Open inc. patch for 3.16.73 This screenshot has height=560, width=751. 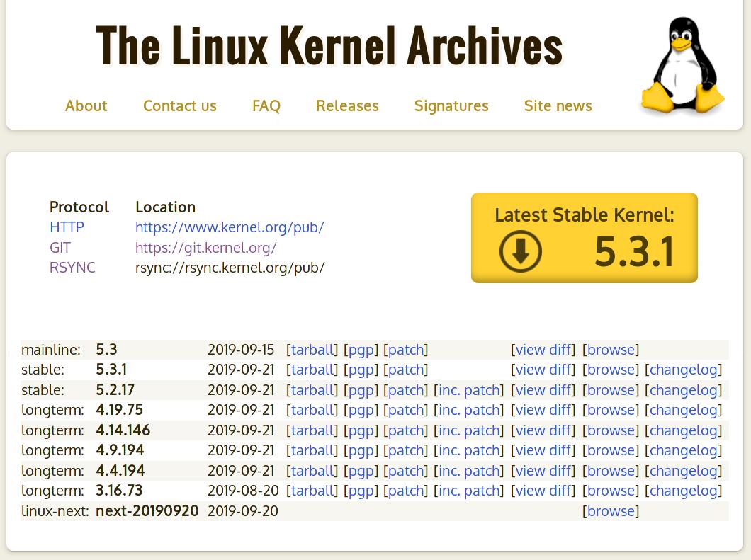coord(469,491)
